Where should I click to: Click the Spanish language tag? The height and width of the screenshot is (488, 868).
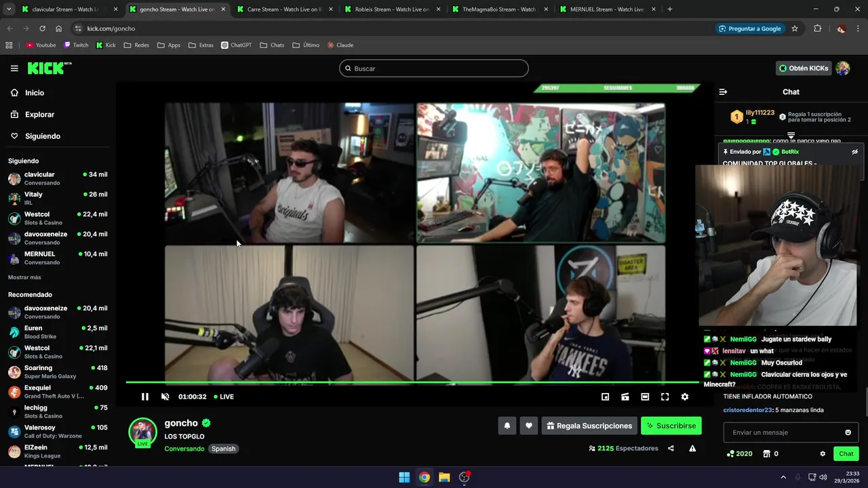[x=223, y=449]
